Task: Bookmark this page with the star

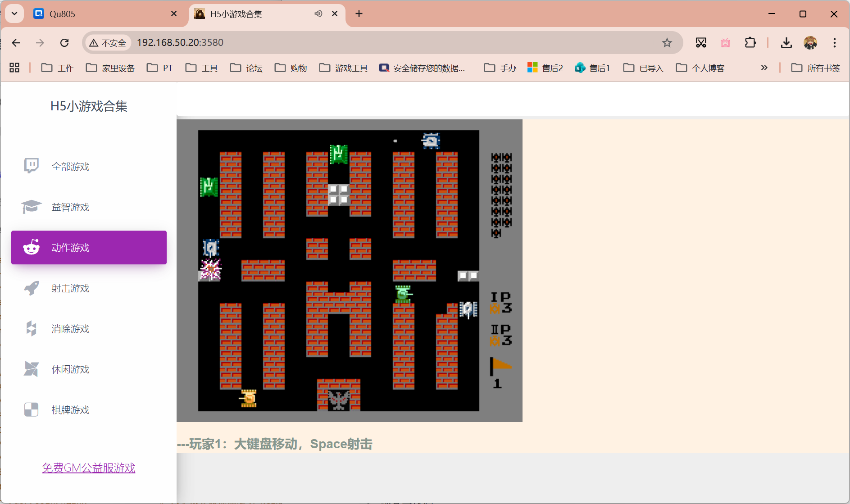Action: coord(667,42)
